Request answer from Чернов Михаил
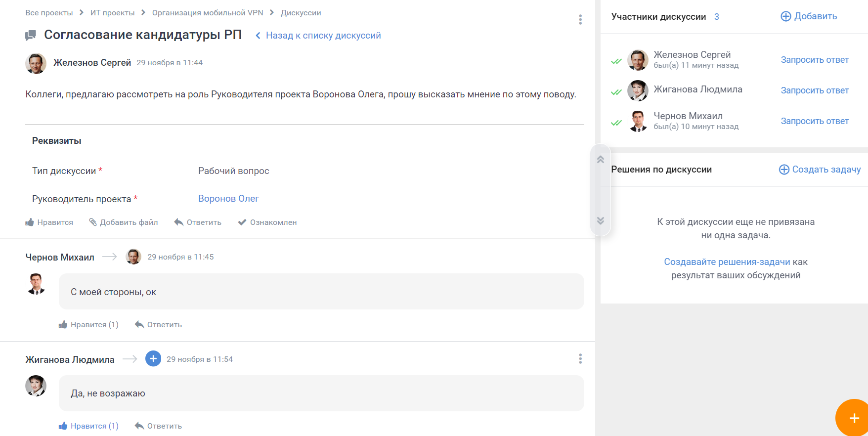868x436 pixels. click(814, 121)
